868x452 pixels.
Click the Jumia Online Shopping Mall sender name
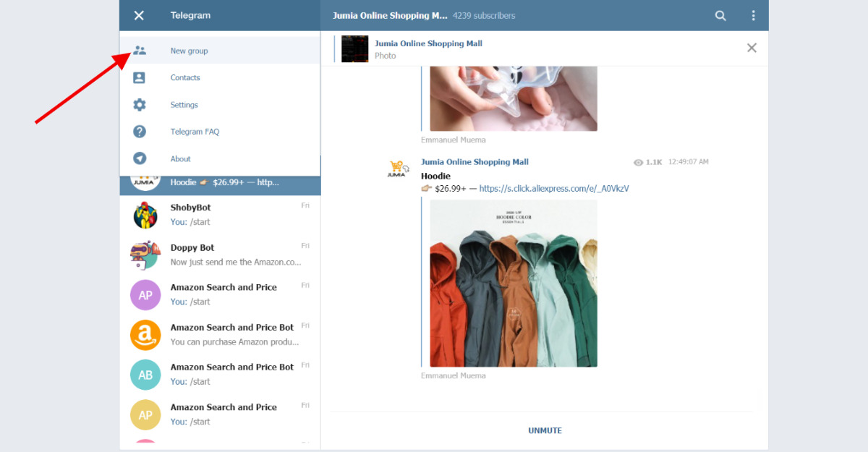pos(475,162)
